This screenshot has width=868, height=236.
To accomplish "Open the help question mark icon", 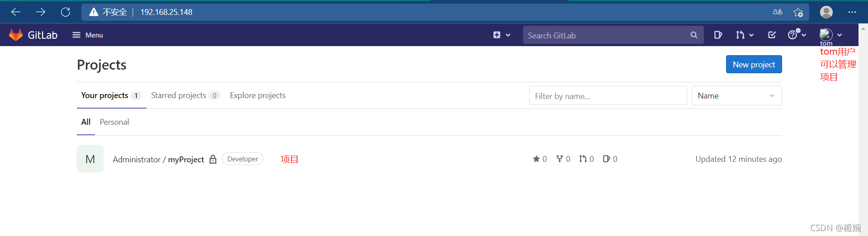I will click(793, 35).
